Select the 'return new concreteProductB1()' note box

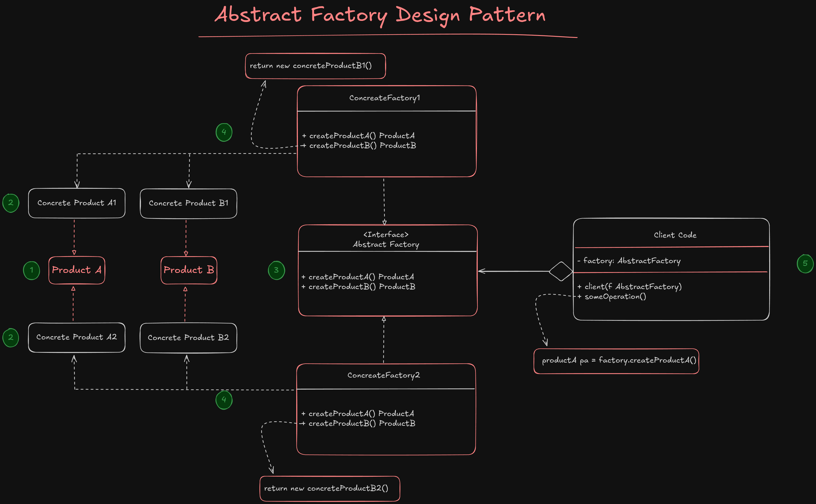(x=315, y=66)
